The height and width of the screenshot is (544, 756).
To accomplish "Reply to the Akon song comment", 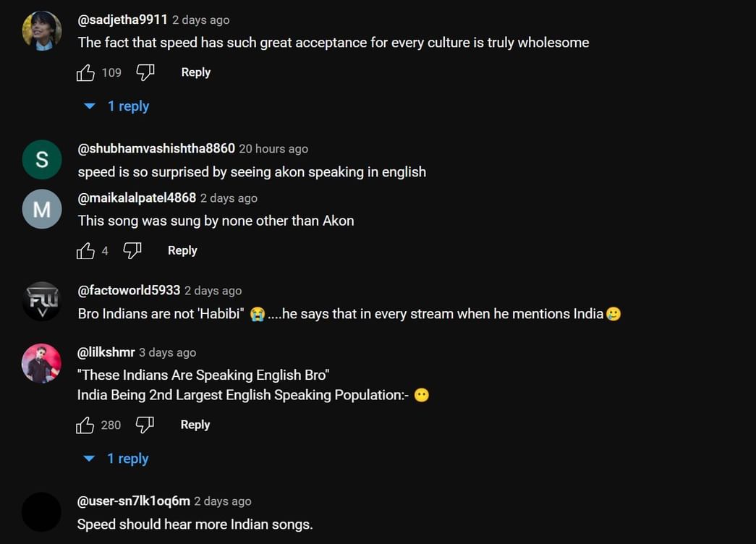I will click(x=182, y=250).
